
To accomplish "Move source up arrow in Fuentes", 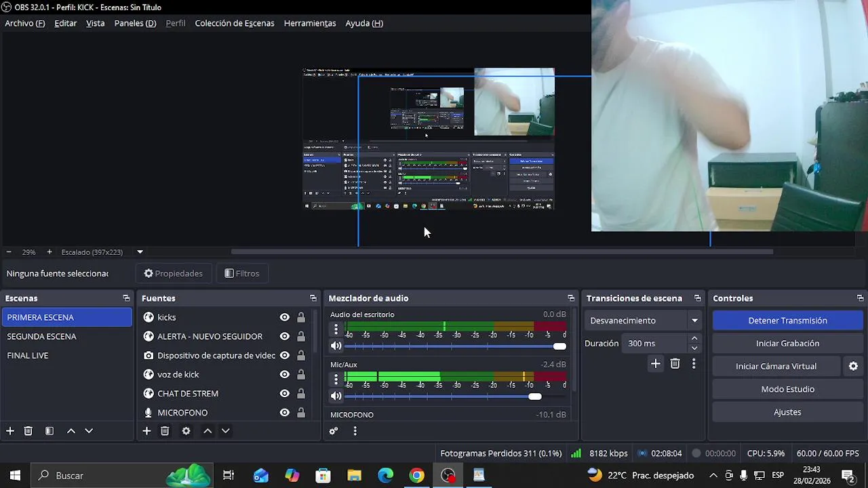I will tap(208, 431).
